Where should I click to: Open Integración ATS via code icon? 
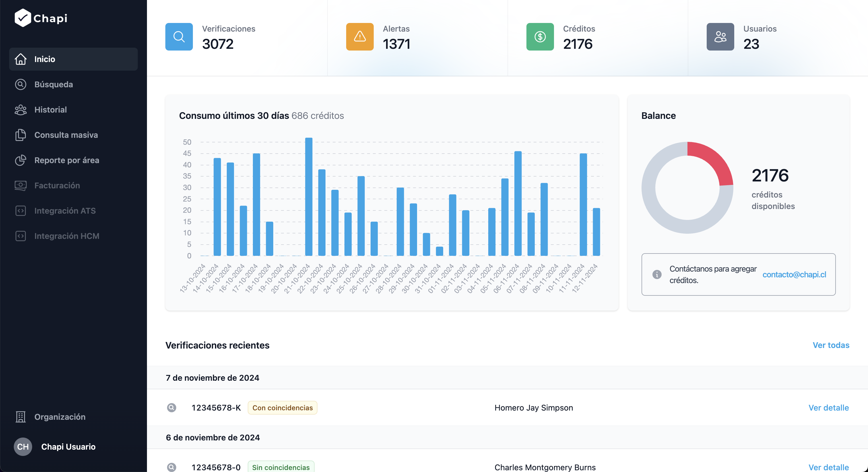click(21, 210)
